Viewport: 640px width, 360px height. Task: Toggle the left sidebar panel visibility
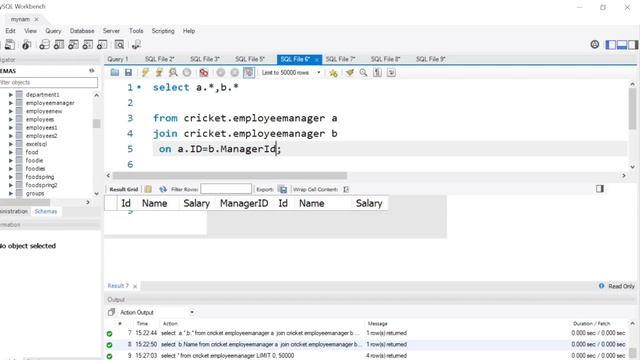(x=611, y=45)
